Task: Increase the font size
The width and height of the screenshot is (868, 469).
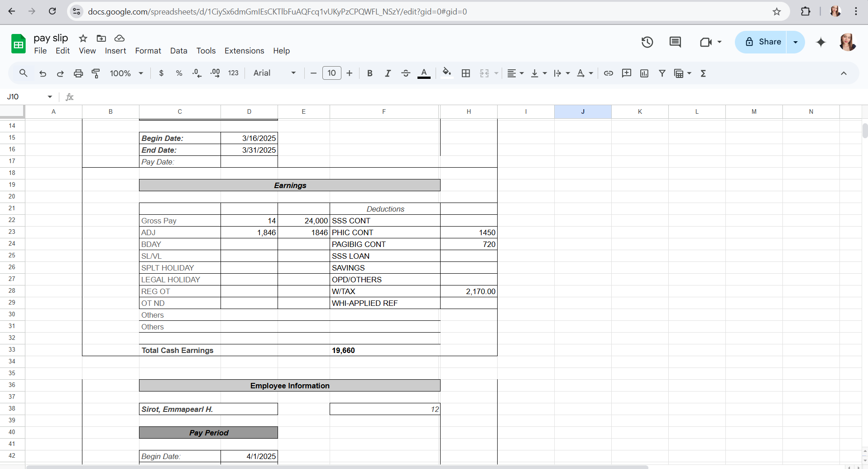Action: [x=350, y=73]
